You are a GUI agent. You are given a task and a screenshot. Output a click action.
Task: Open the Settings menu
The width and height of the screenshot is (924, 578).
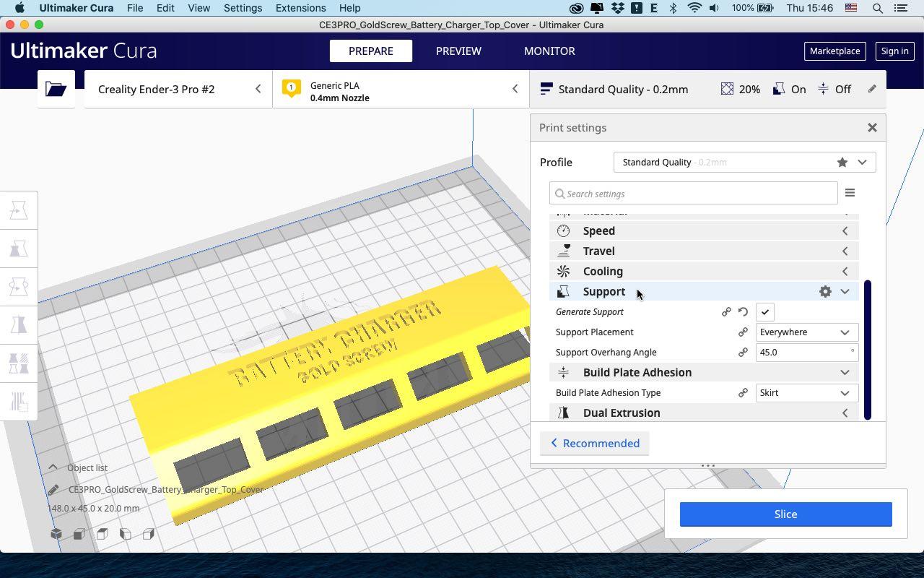(x=243, y=8)
